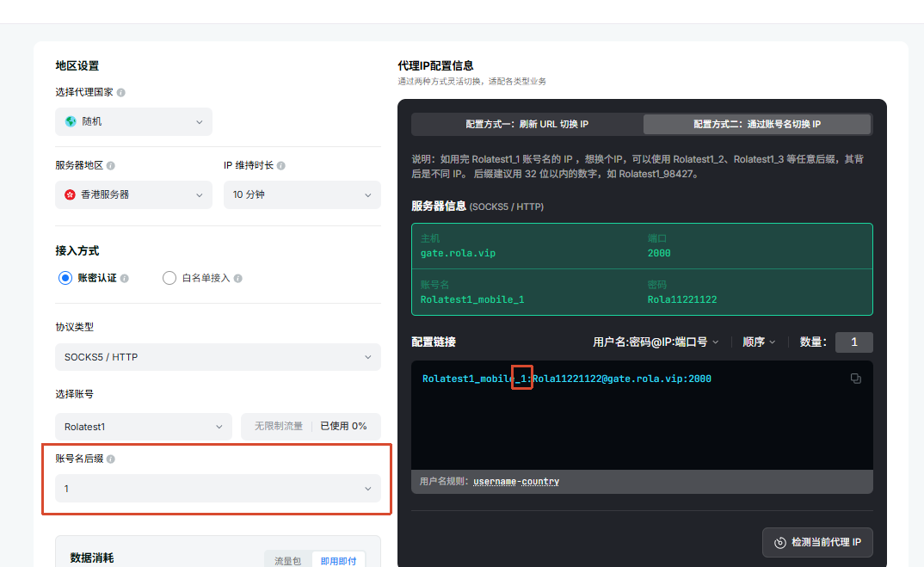Click port value 2000
Viewport: 924px width, 567px height.
659,253
